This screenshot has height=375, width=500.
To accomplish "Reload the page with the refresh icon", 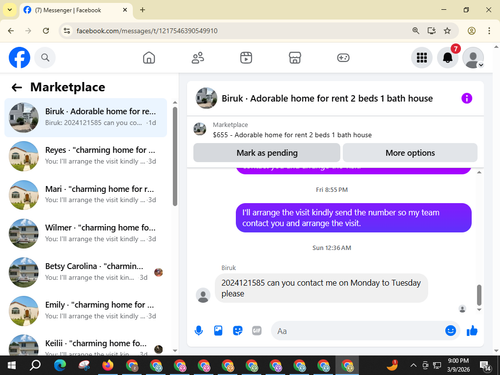I will click(x=46, y=31).
